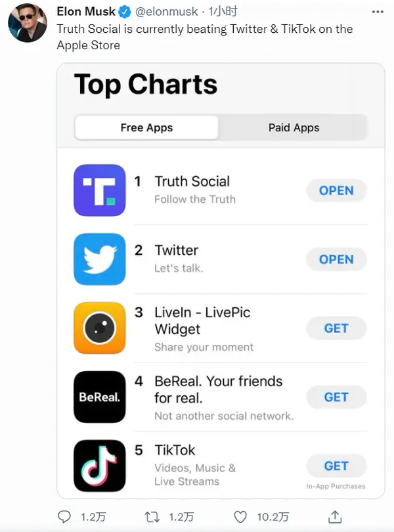This screenshot has width=394, height=532.
Task: Click the BeReal app icon
Action: pos(99,397)
